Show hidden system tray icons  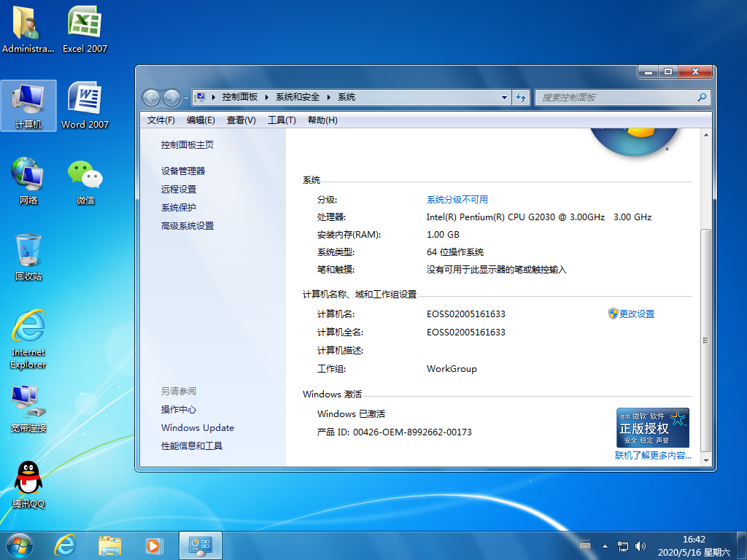click(x=605, y=545)
